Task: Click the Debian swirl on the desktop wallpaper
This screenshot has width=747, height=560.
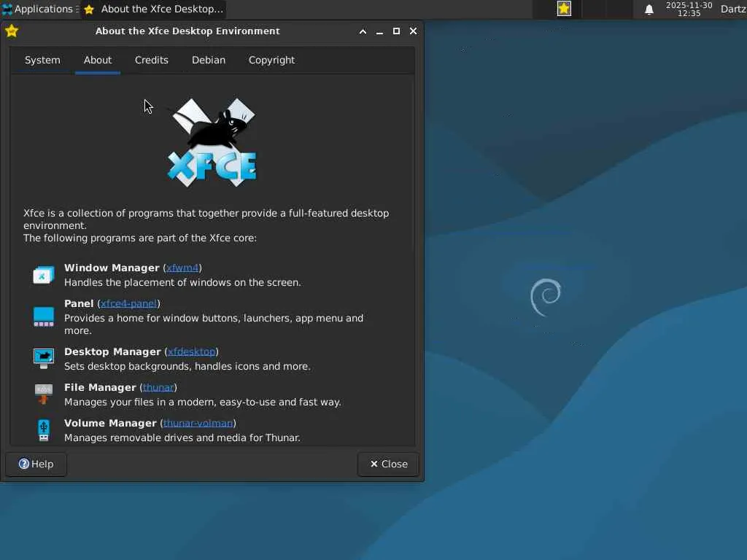Action: (546, 297)
